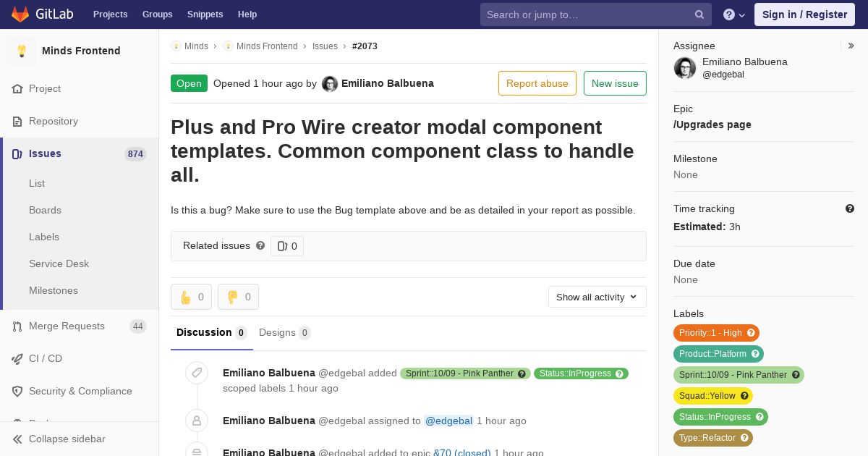Open the Help dropdown in navbar
The height and width of the screenshot is (456, 868).
point(734,14)
